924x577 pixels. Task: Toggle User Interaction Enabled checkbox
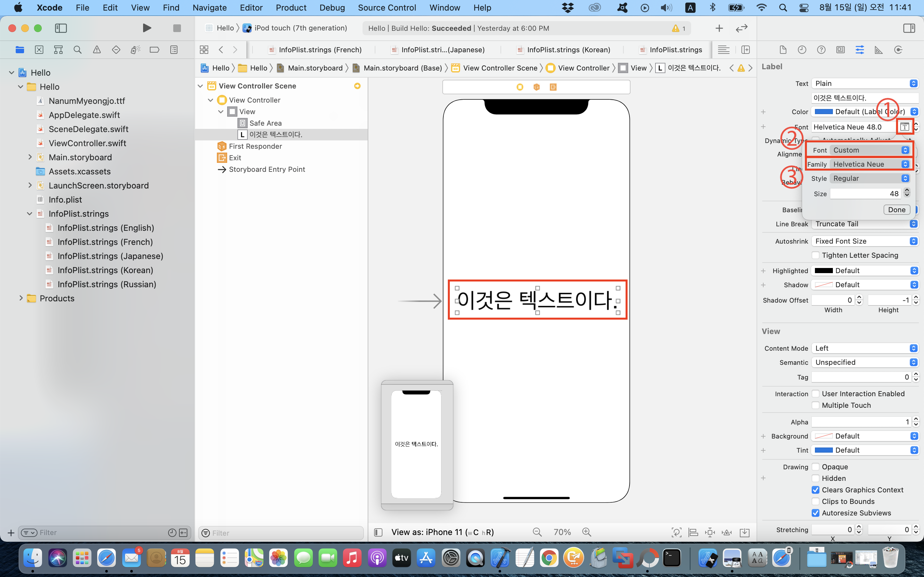[x=816, y=393]
